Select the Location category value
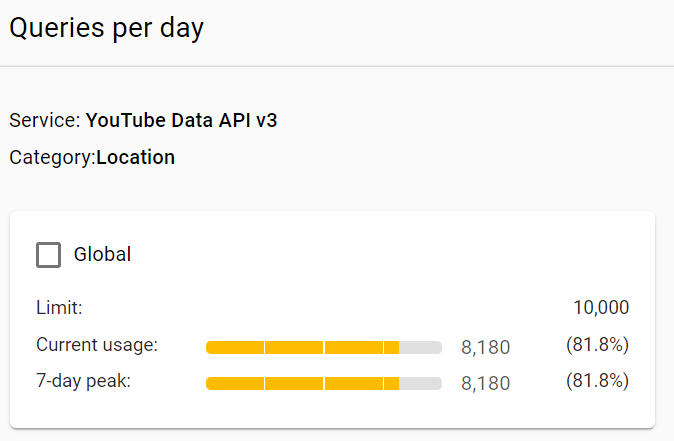This screenshot has height=441, width=674. (135, 157)
